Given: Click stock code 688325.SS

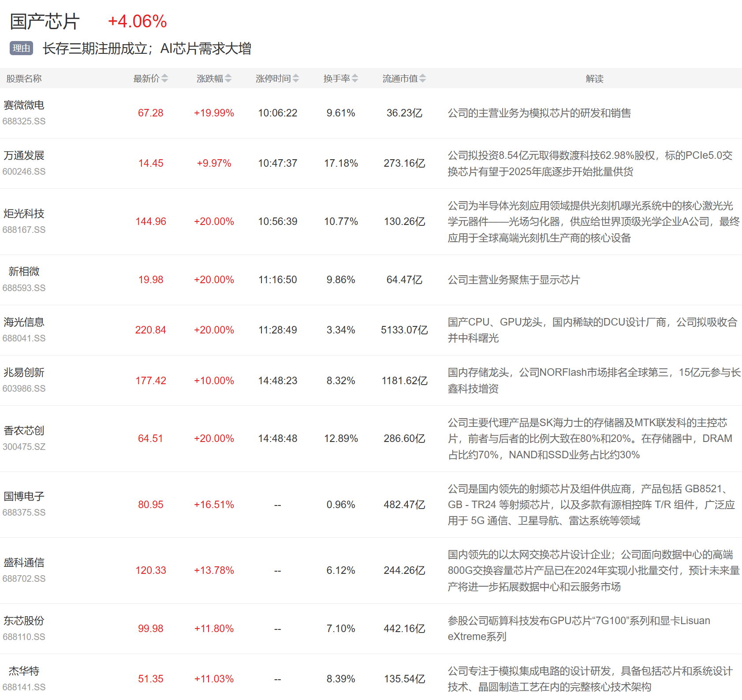Looking at the screenshot, I should (x=24, y=121).
